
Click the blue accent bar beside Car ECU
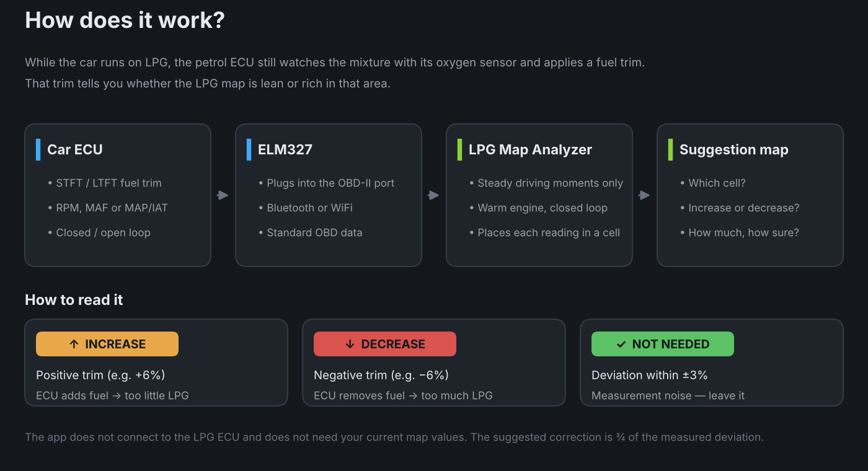point(38,149)
